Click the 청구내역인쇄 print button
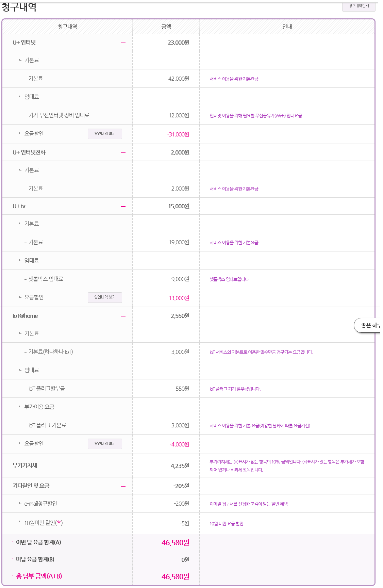This screenshot has width=383, height=588. click(x=358, y=6)
